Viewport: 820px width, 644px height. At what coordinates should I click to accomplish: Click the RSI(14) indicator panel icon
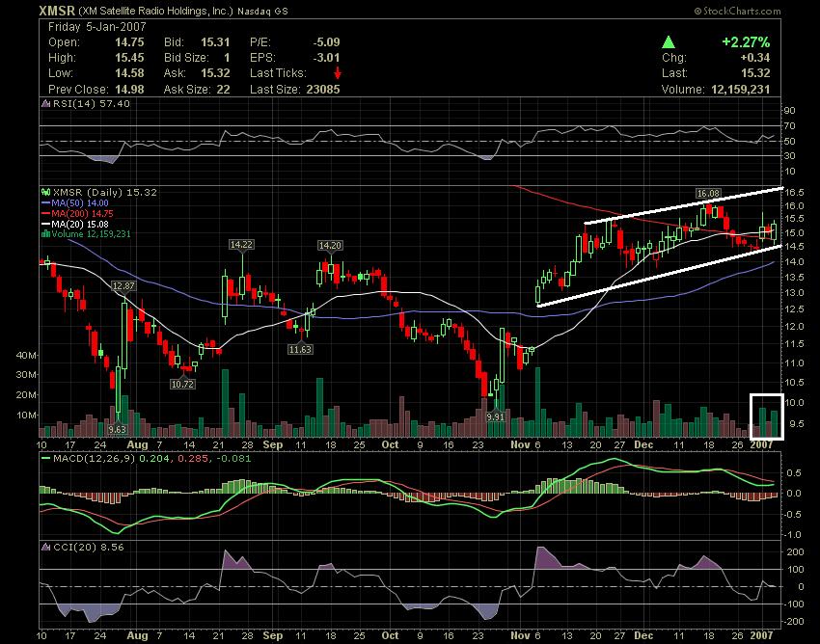46,104
